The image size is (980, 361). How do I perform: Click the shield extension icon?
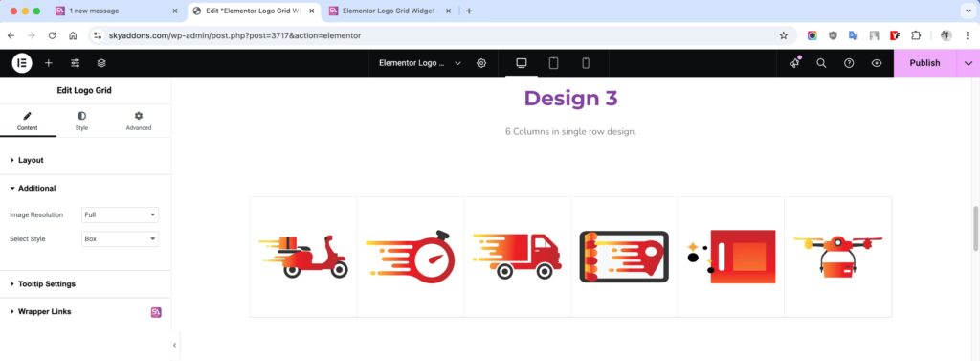[833, 35]
